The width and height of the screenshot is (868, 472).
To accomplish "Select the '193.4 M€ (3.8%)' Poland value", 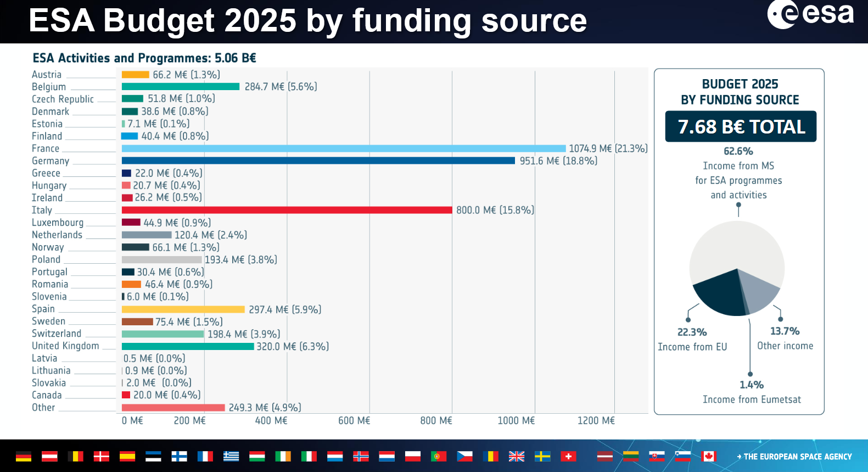I will coord(241,259).
